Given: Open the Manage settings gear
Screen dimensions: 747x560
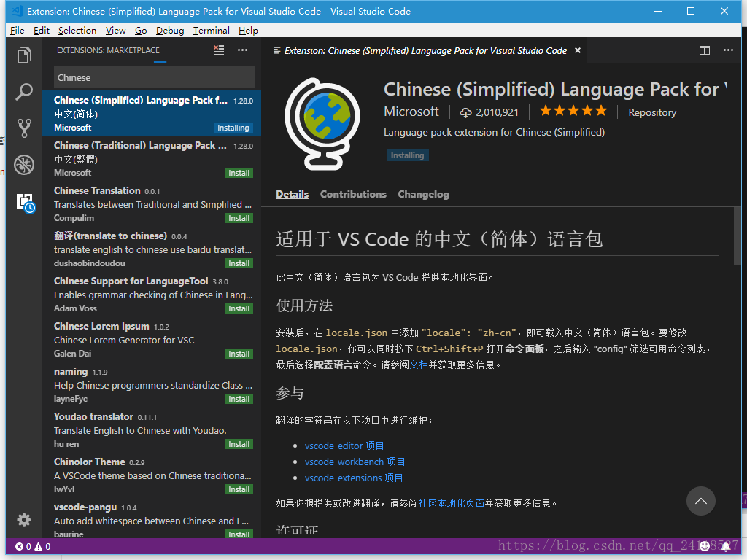Looking at the screenshot, I should (24, 520).
